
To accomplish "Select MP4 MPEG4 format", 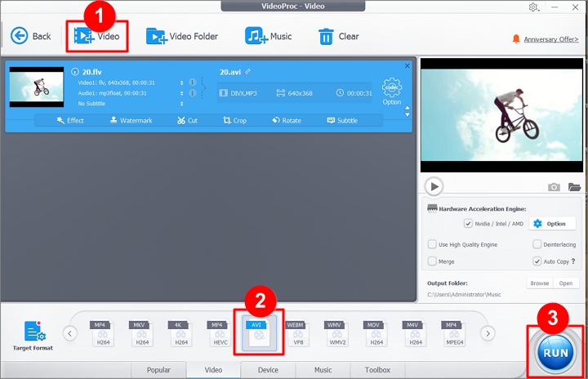I will pyautogui.click(x=454, y=333).
